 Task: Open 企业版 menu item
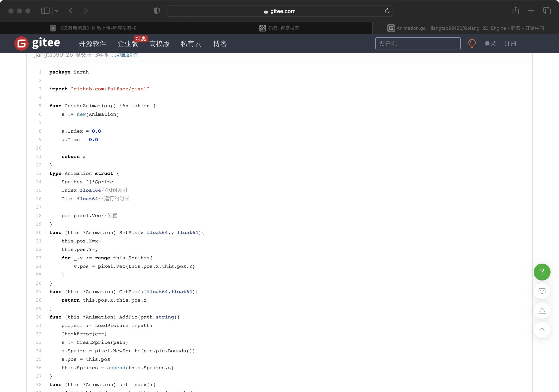click(x=128, y=44)
